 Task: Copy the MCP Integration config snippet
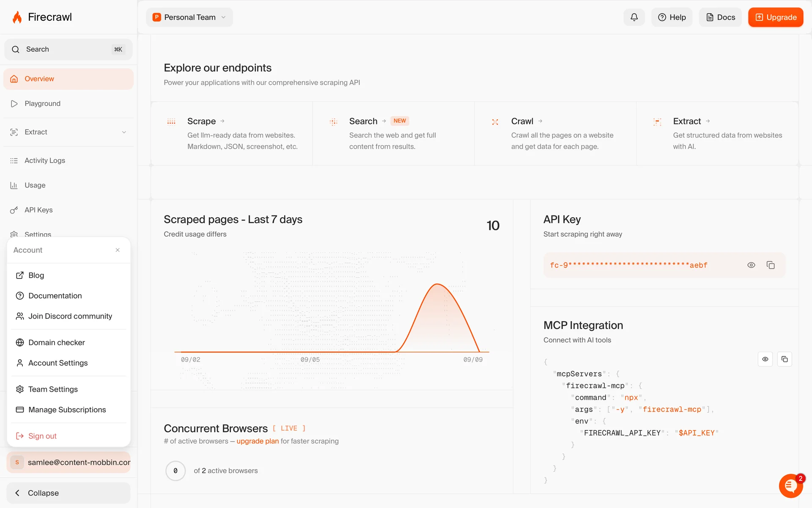[x=785, y=359]
